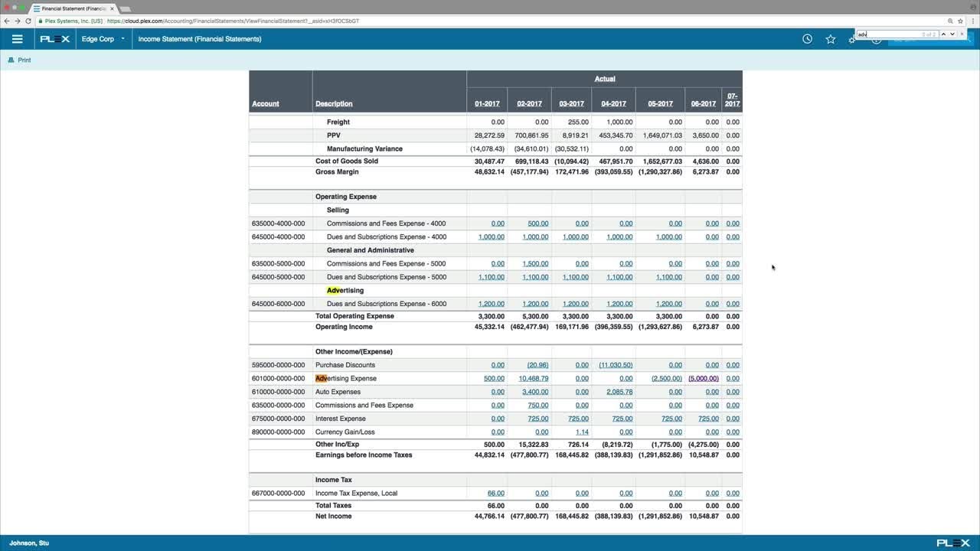Open the Plex hamburger menu
This screenshot has width=980, height=551.
click(x=18, y=39)
